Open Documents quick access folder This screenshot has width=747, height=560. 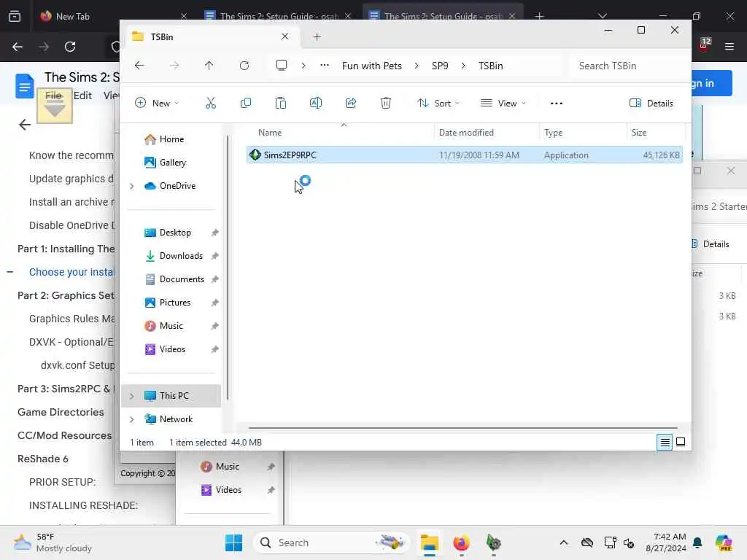pos(182,279)
